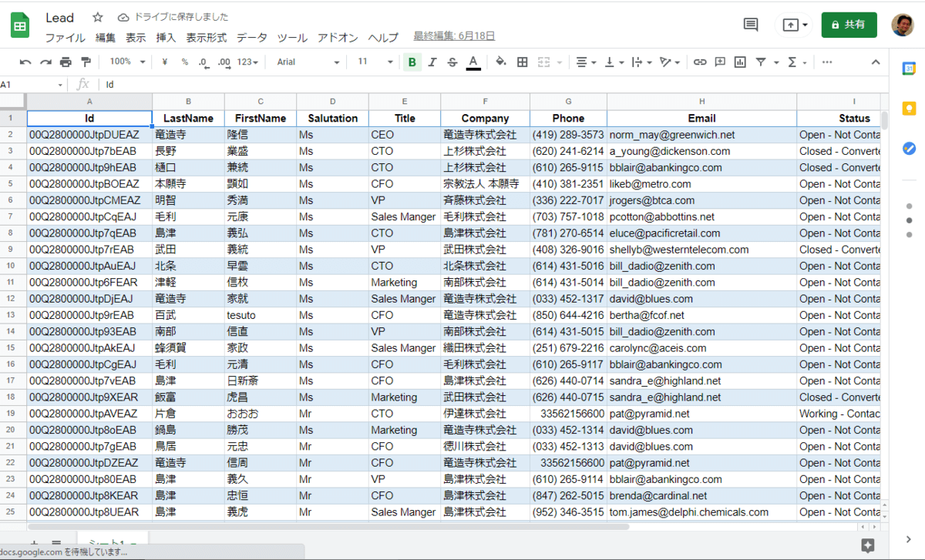This screenshot has width=925, height=560.
Task: Expand the font size 11 dropdown
Action: pos(375,62)
